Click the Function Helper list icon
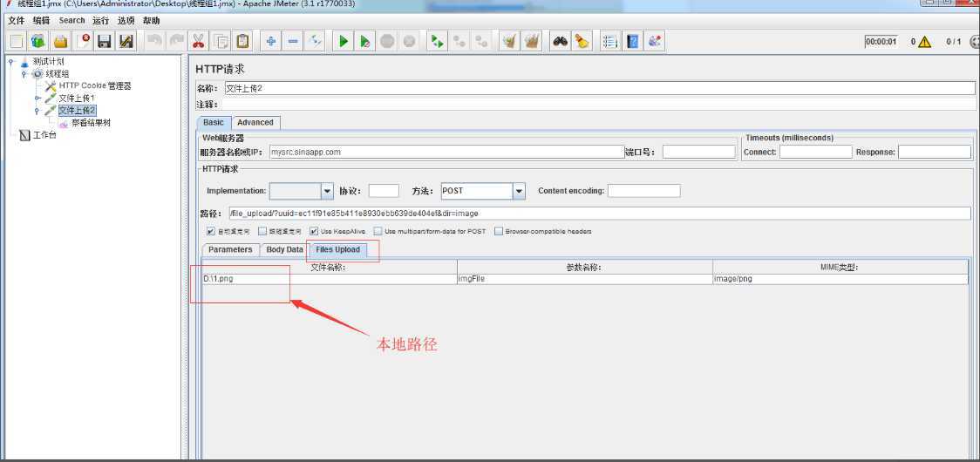This screenshot has height=462, width=980. [610, 41]
